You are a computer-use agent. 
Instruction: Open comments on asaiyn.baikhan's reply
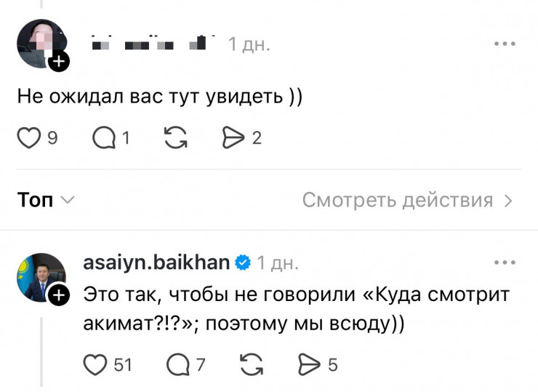click(x=178, y=364)
